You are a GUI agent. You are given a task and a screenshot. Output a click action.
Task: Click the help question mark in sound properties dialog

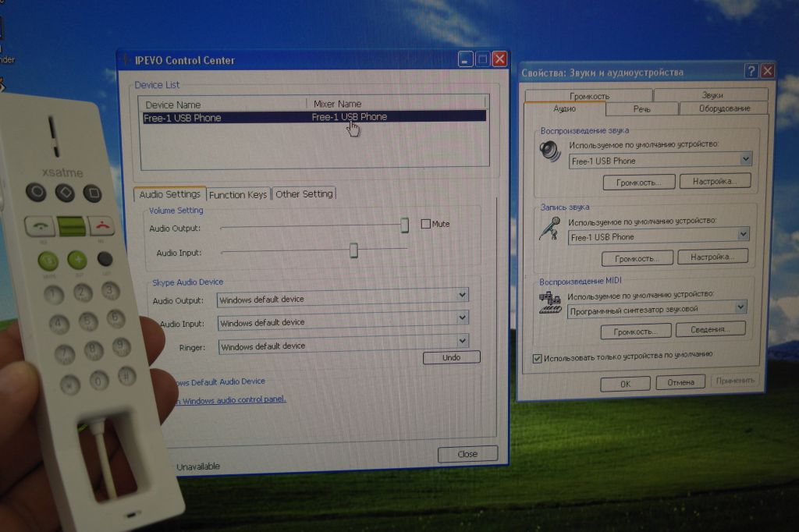coord(751,71)
